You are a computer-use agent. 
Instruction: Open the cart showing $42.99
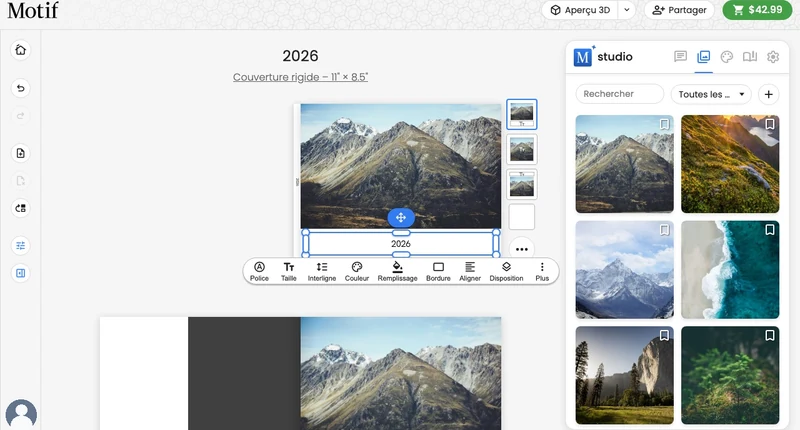click(x=757, y=10)
